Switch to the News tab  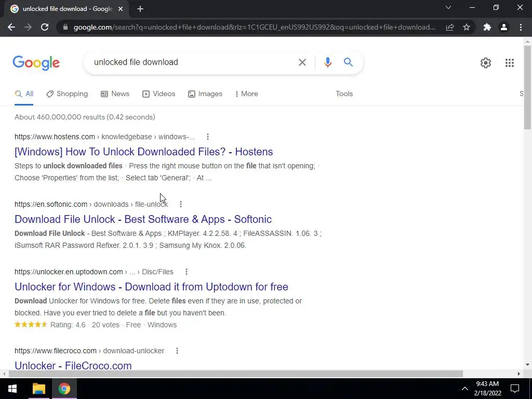coord(115,94)
